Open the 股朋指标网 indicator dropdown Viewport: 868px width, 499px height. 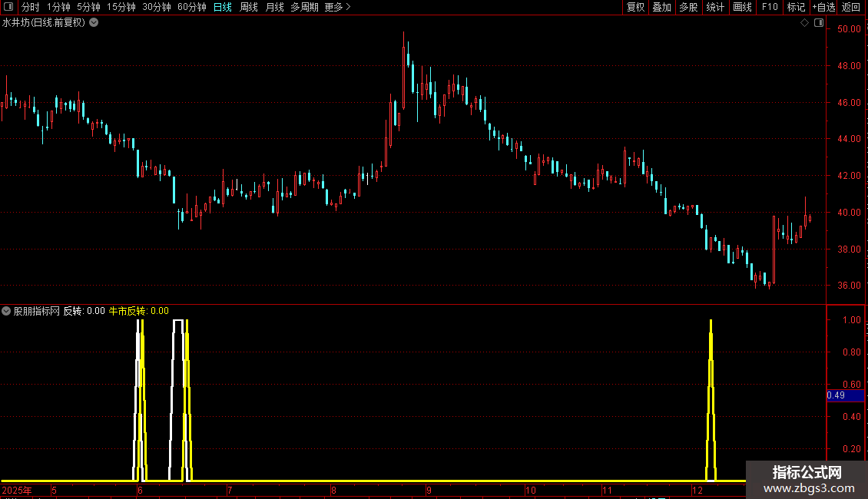[6, 311]
